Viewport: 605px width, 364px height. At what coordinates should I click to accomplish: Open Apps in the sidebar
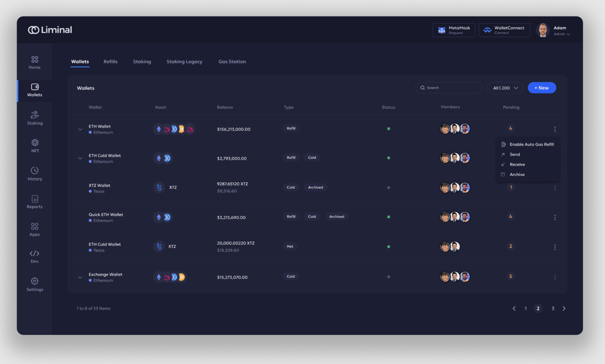coord(35,230)
